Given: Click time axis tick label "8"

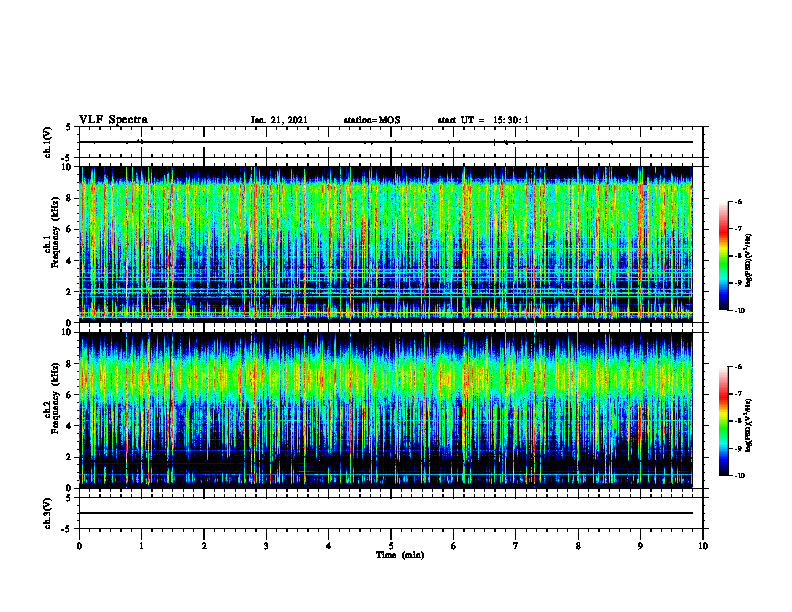Looking at the screenshot, I should tap(578, 546).
